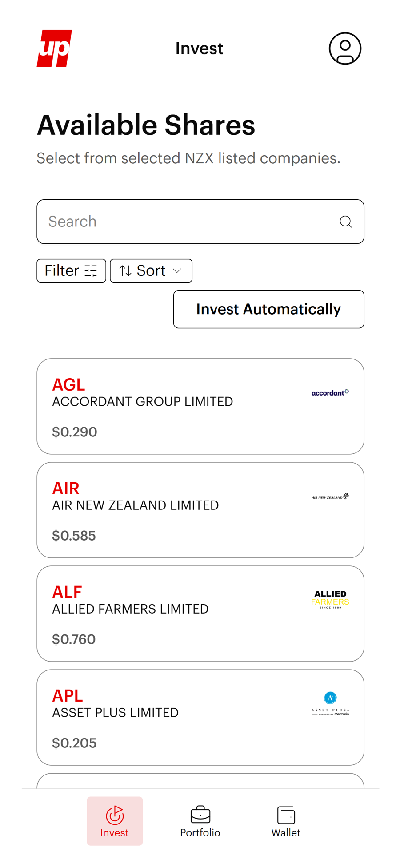Click the sort arrows icon
The width and height of the screenshot is (400, 868).
pos(125,270)
